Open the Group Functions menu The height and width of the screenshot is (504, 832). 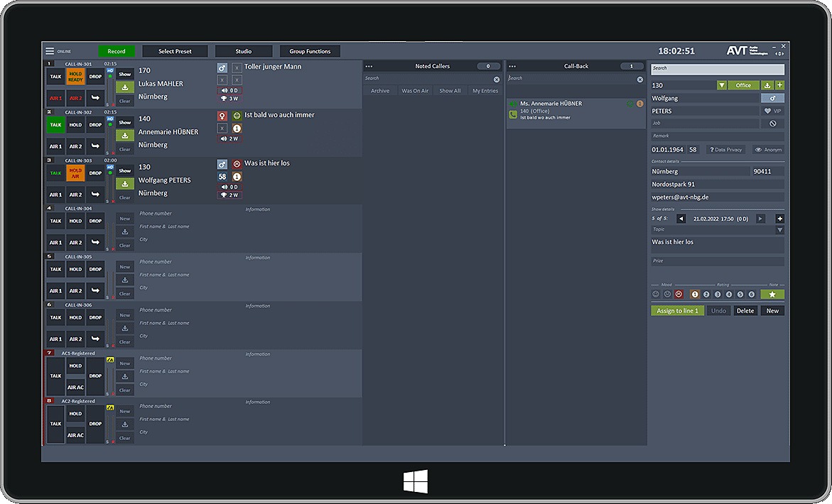[309, 51]
